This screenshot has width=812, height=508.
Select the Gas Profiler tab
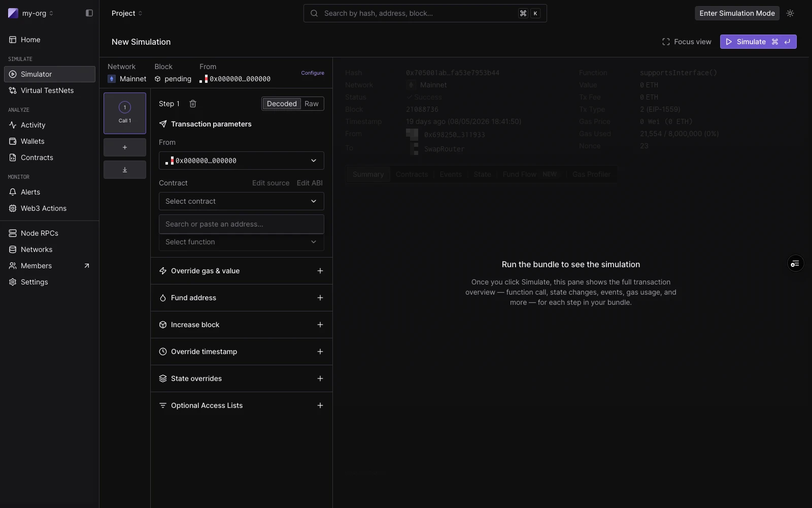[x=591, y=174]
